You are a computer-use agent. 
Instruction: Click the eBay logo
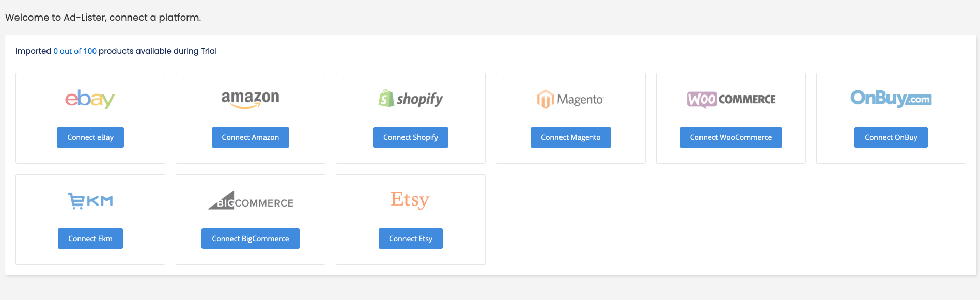pos(90,99)
